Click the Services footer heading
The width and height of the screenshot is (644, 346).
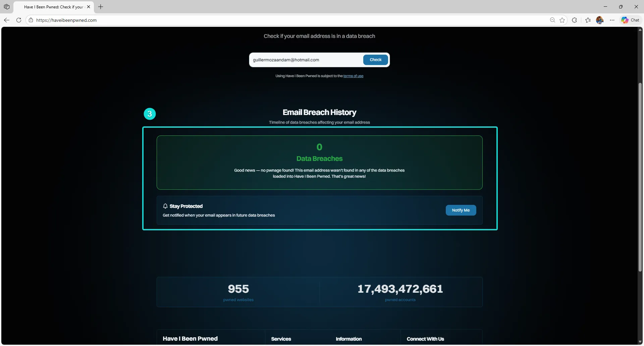click(281, 339)
